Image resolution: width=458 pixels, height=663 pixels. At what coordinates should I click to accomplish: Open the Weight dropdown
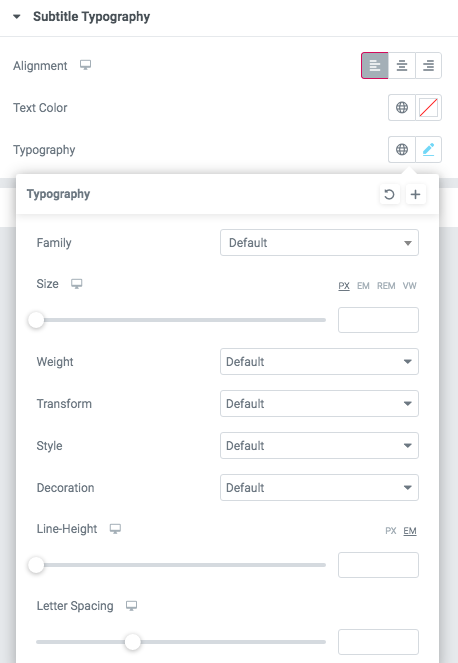[319, 362]
